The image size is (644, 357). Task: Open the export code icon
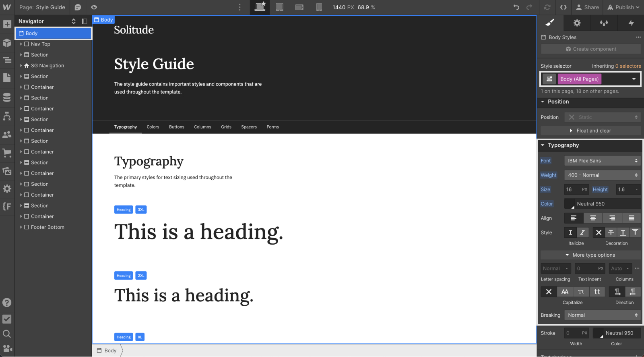(x=563, y=7)
